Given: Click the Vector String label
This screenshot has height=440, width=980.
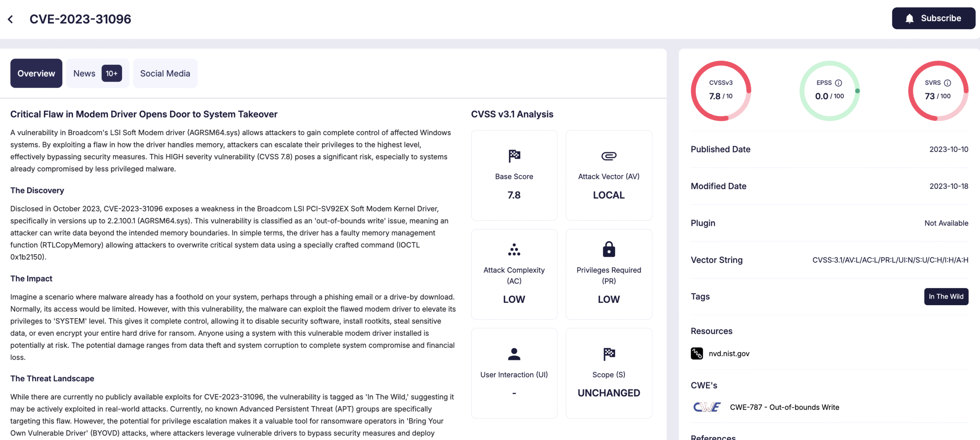Looking at the screenshot, I should click(x=717, y=260).
